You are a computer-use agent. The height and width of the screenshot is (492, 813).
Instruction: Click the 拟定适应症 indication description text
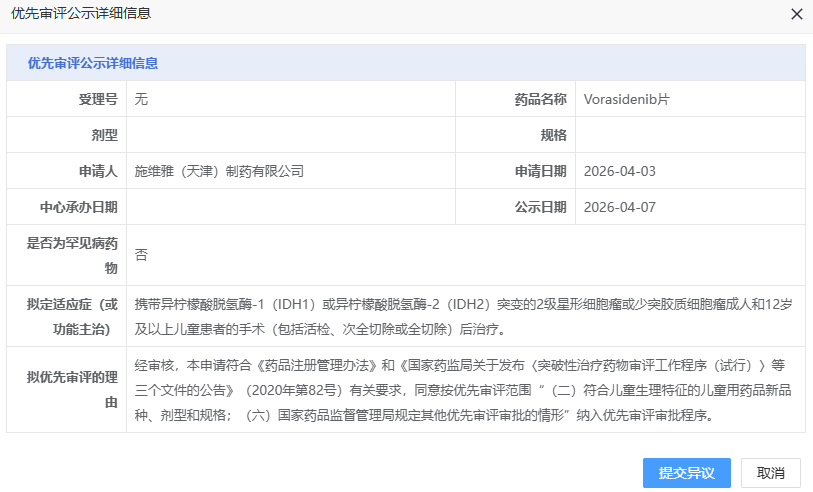click(450, 315)
